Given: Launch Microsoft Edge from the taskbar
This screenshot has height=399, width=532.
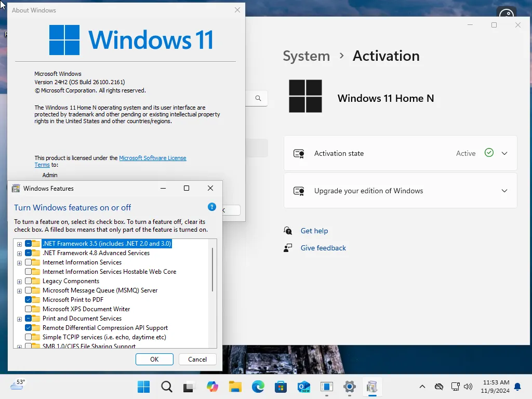Looking at the screenshot, I should (258, 387).
